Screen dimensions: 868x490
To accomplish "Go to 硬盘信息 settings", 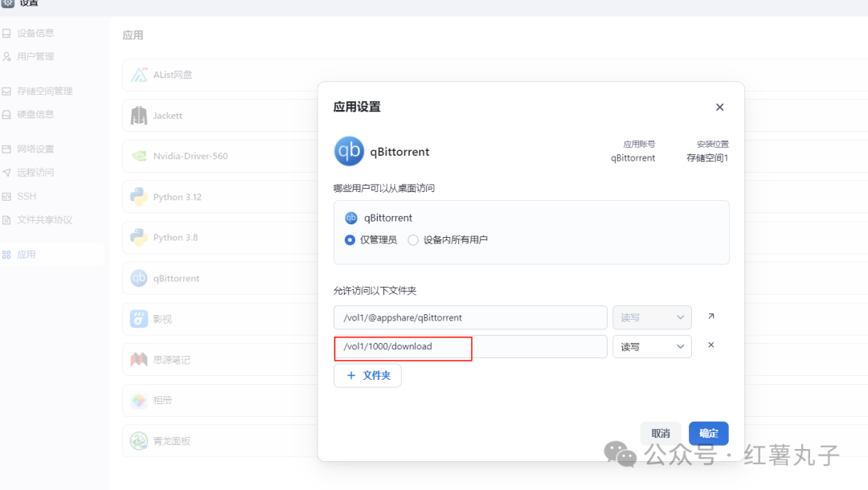I will tap(35, 115).
